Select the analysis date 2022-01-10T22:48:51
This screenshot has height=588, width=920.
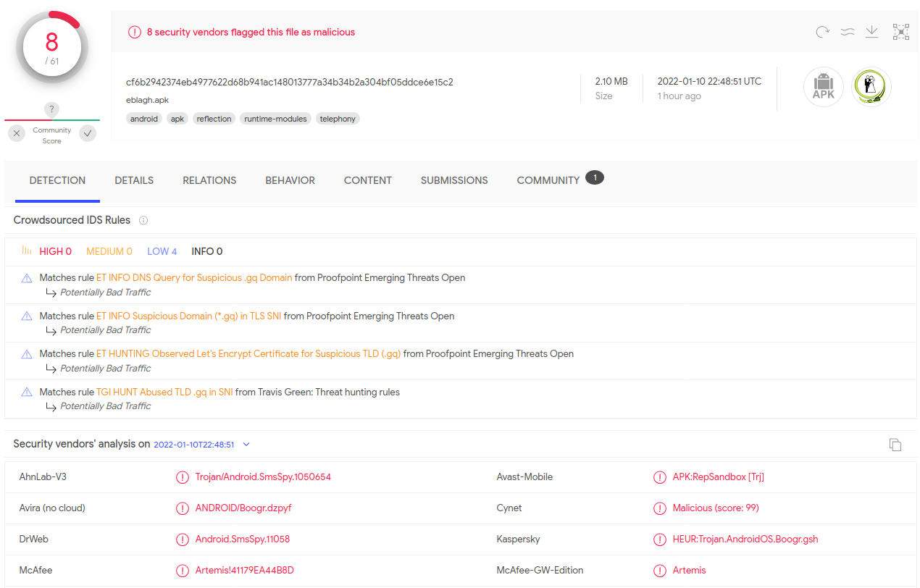pyautogui.click(x=194, y=445)
